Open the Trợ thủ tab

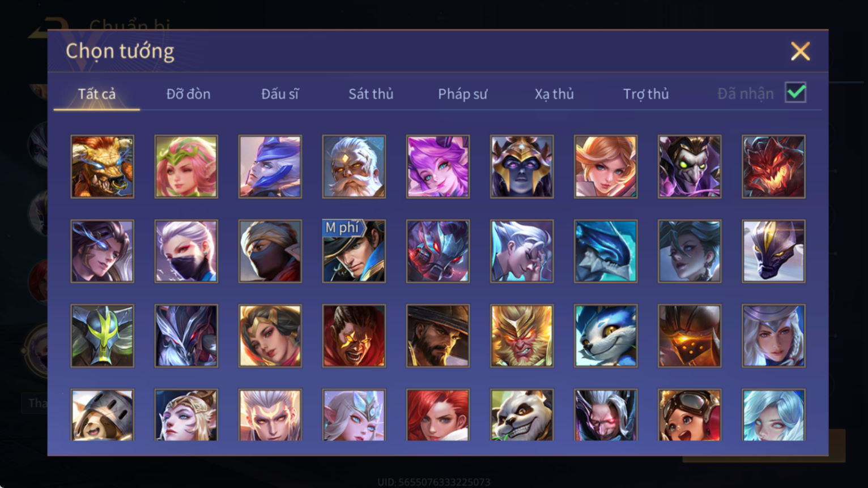click(646, 94)
